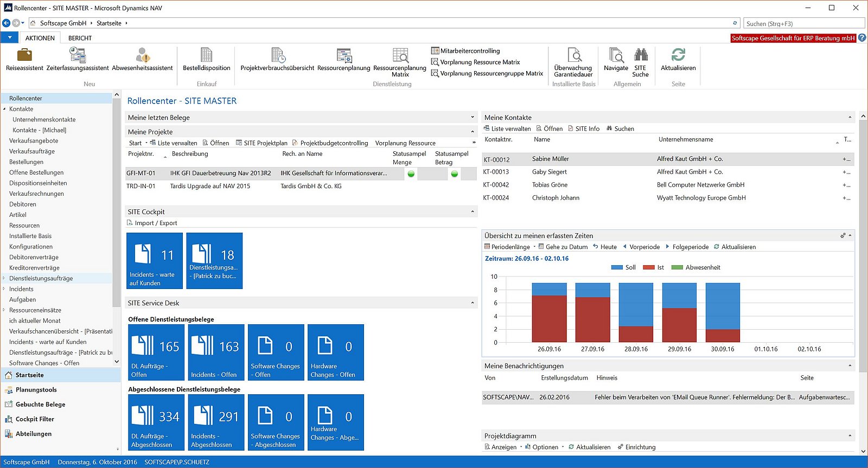Viewport: 868px width, 468px height.
Task: Refresh the address bar
Action: pos(735,23)
